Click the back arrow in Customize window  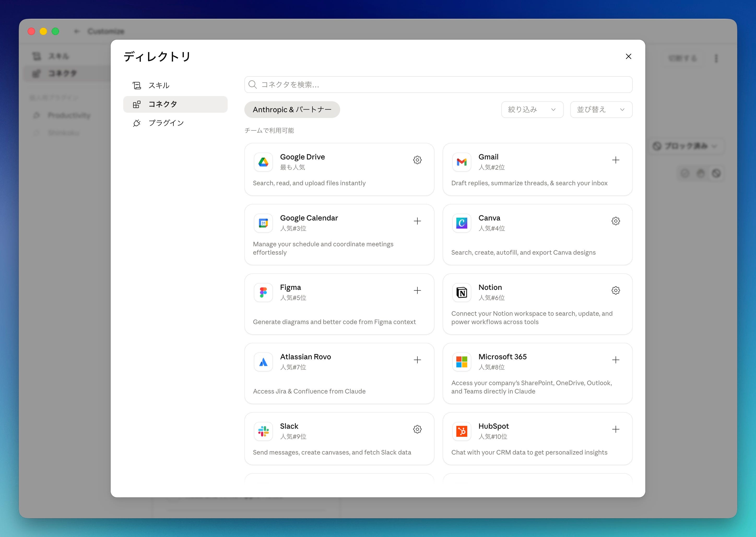pyautogui.click(x=77, y=31)
